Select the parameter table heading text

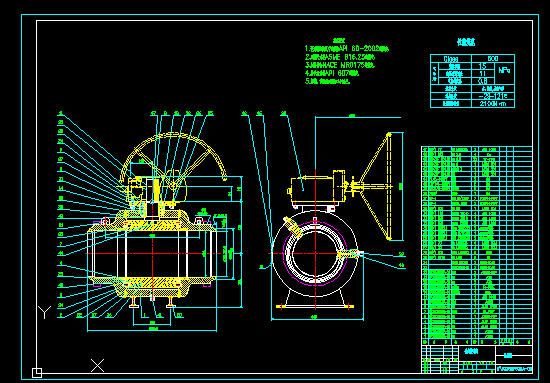(466, 42)
